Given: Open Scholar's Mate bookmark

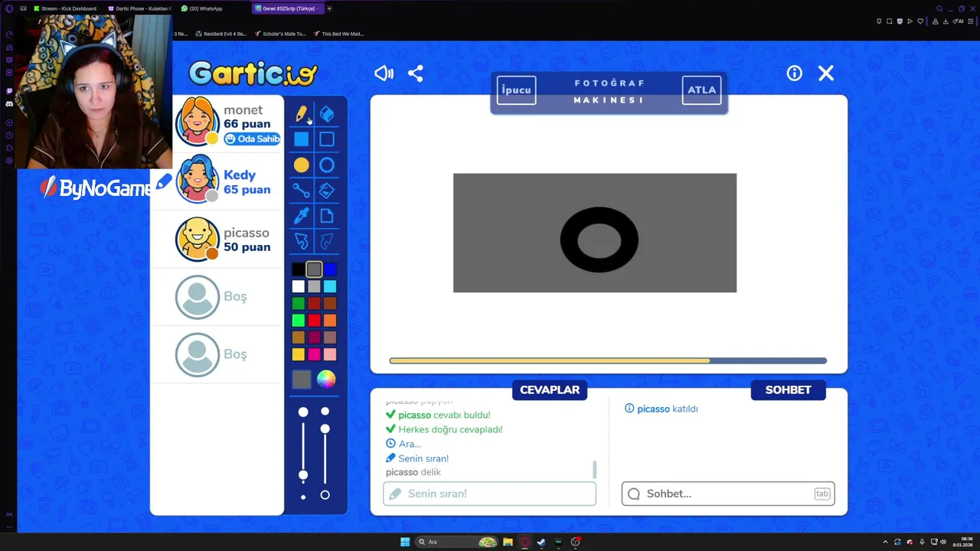Looking at the screenshot, I should click(x=280, y=34).
